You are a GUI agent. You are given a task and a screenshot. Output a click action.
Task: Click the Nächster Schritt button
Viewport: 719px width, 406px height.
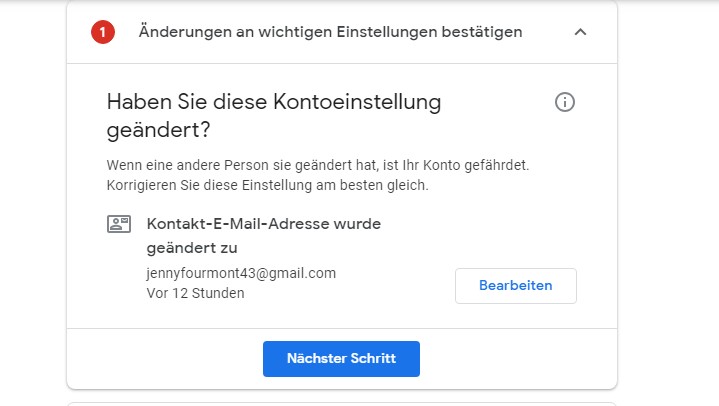click(x=341, y=359)
